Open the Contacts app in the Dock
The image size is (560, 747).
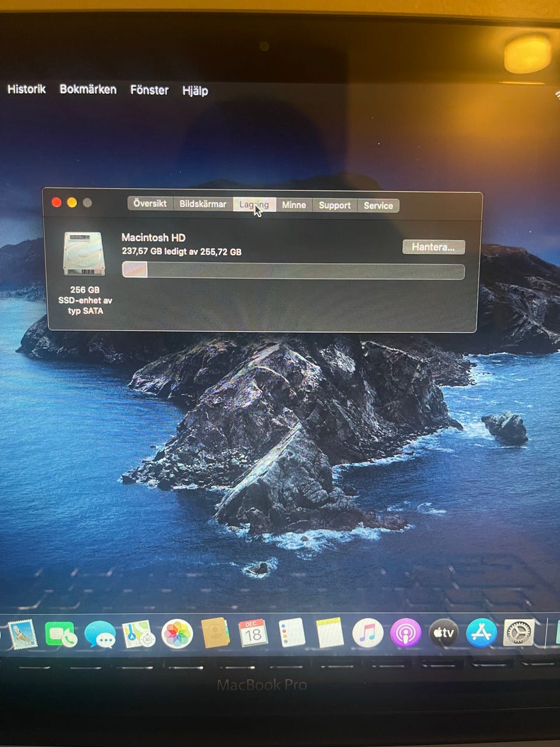[x=215, y=633]
